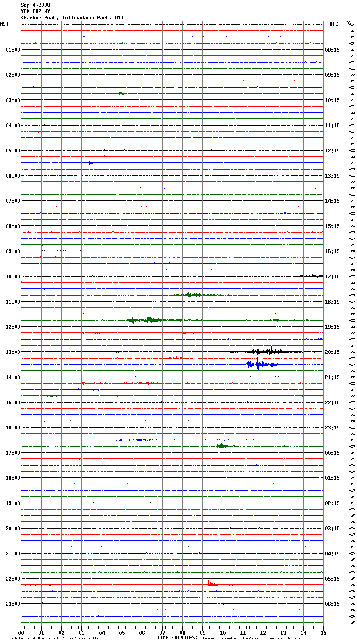Click minute tick '00' on bottom axis
The image size is (357, 644).
[x=21, y=633]
